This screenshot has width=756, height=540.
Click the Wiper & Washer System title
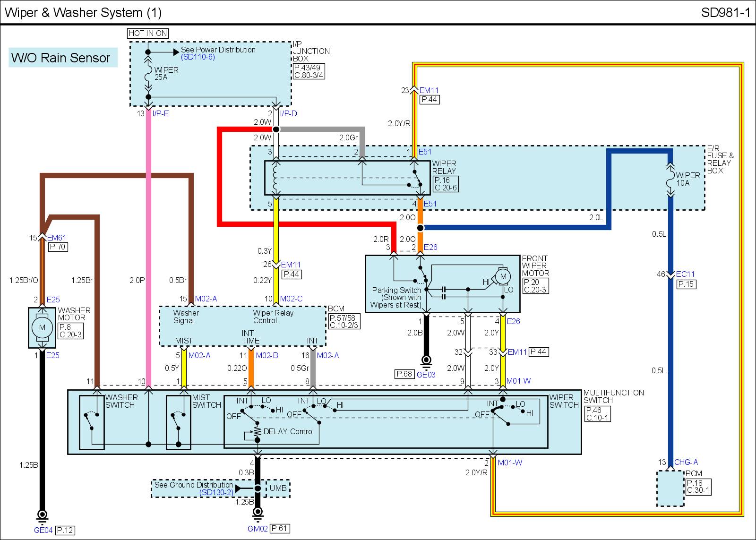coord(83,12)
